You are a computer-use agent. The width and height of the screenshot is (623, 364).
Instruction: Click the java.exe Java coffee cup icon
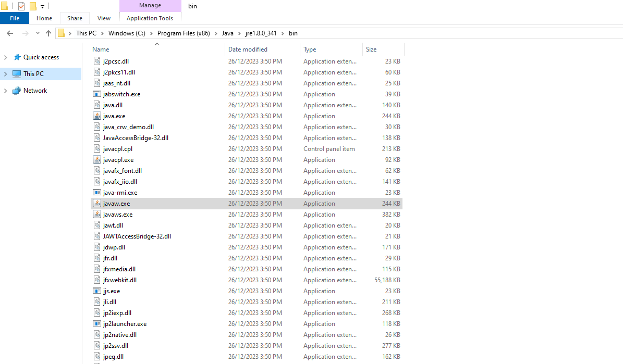coord(96,116)
